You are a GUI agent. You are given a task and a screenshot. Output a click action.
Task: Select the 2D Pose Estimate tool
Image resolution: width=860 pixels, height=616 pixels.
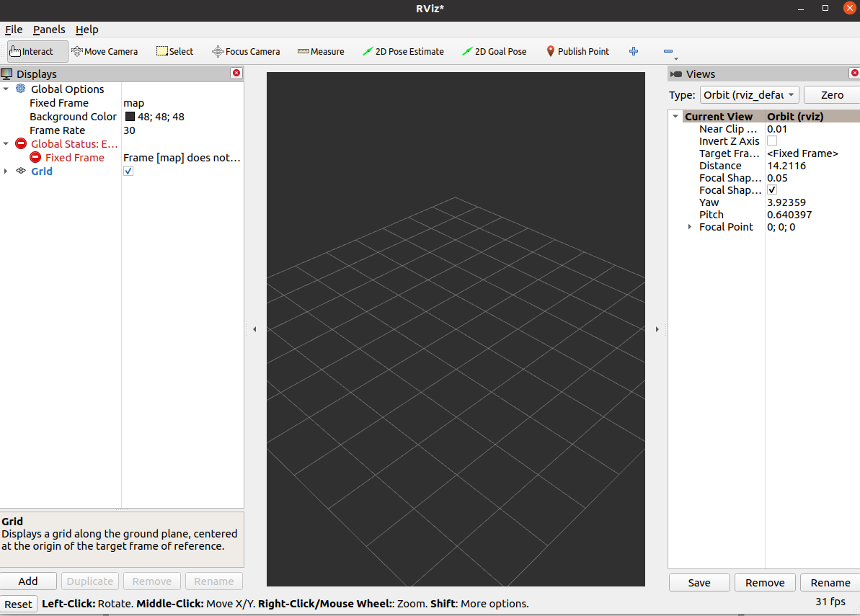pos(403,51)
